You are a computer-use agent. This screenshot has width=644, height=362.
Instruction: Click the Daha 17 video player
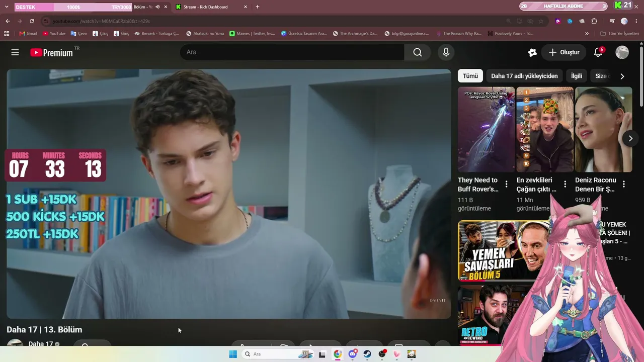point(229,194)
